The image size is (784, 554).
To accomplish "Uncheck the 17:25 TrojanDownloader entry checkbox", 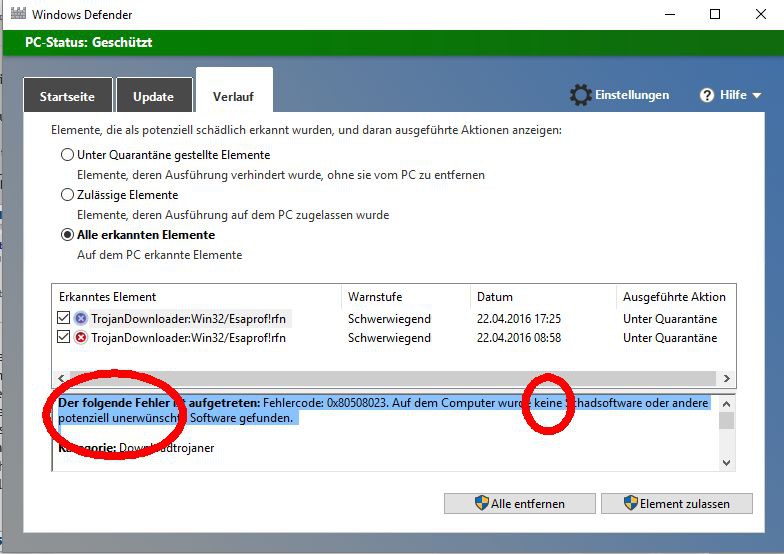I will pyautogui.click(x=64, y=318).
